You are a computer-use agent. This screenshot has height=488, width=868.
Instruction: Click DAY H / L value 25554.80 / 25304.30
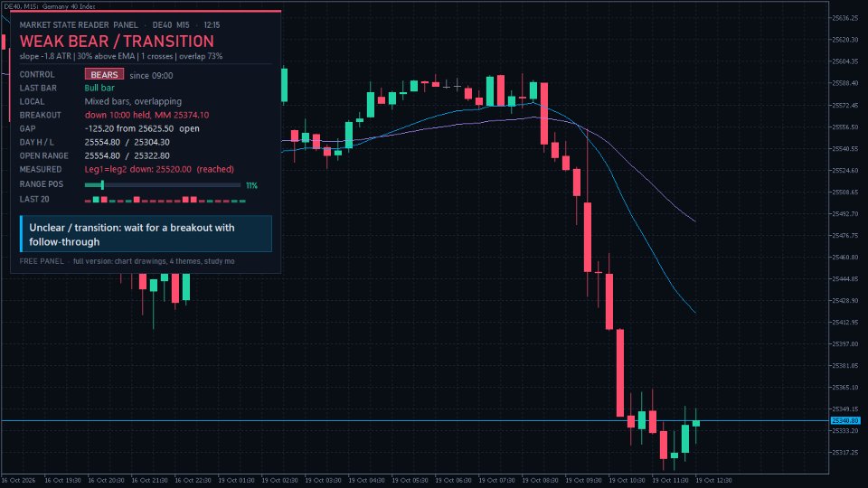[x=127, y=142]
